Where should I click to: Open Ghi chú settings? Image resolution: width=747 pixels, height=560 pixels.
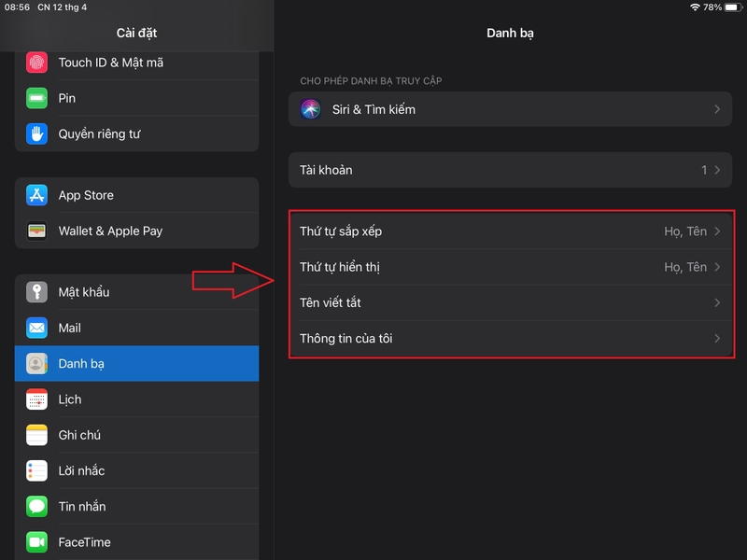[x=136, y=435]
